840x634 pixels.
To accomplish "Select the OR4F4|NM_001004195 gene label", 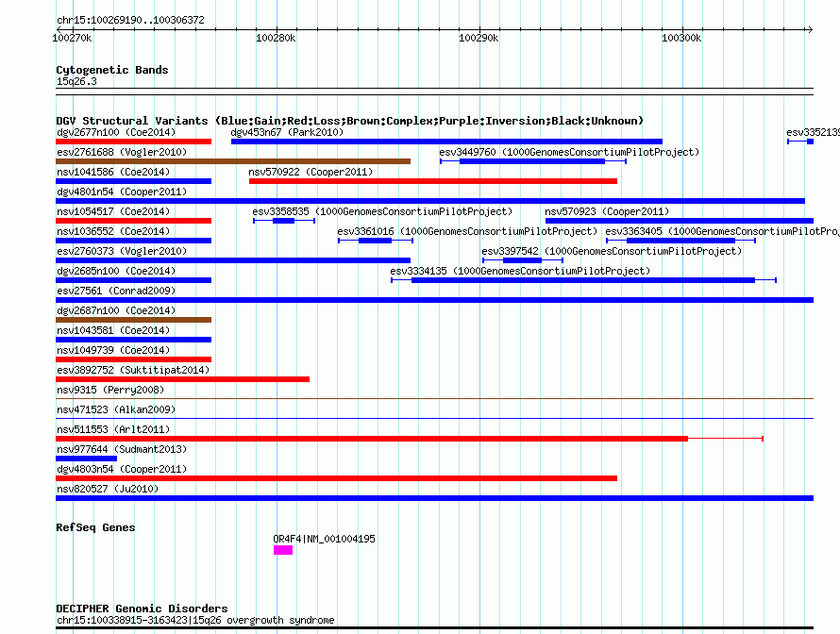I will coord(324,539).
